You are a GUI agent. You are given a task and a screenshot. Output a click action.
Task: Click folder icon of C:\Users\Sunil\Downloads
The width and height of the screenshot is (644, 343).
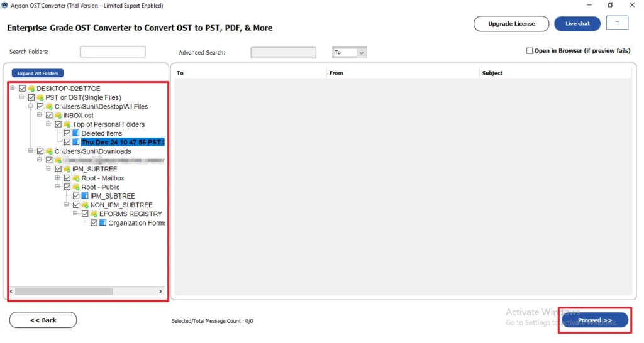(49, 151)
